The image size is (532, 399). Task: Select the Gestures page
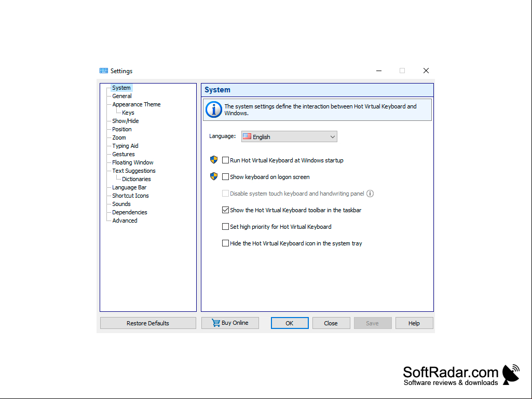pyautogui.click(x=124, y=155)
